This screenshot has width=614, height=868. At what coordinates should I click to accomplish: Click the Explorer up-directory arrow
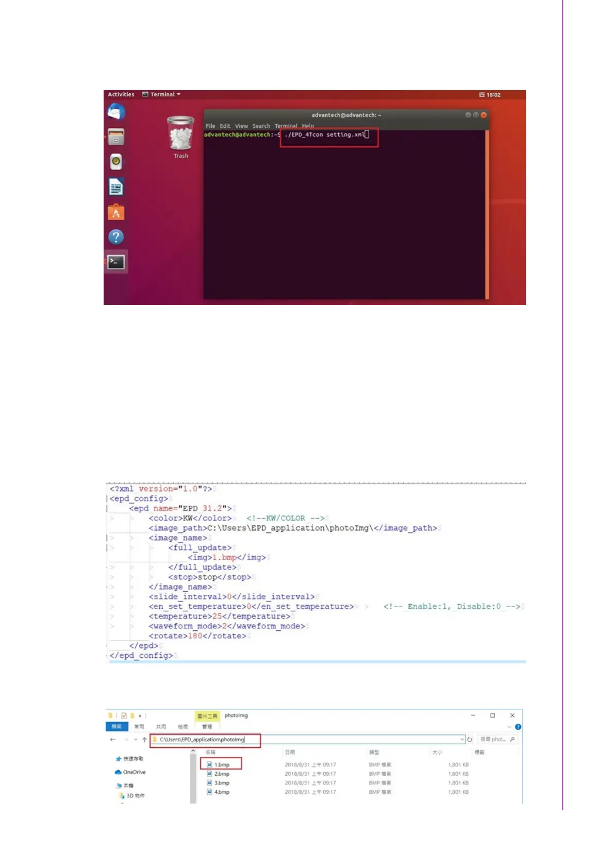click(x=144, y=740)
